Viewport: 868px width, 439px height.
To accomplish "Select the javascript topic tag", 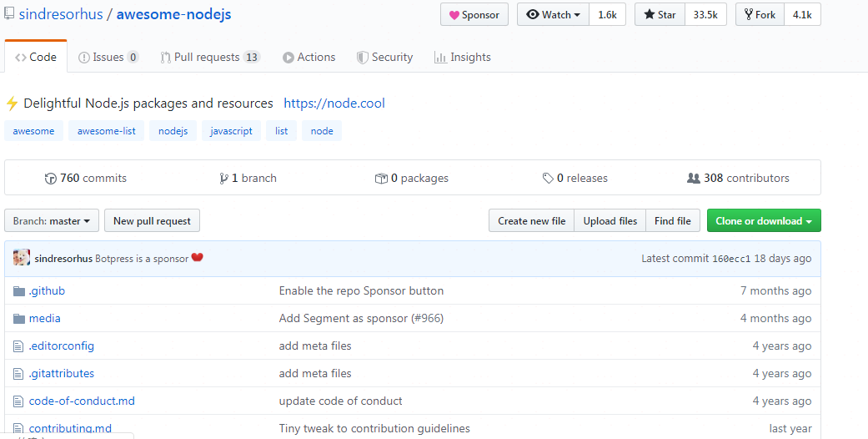I will 231,131.
